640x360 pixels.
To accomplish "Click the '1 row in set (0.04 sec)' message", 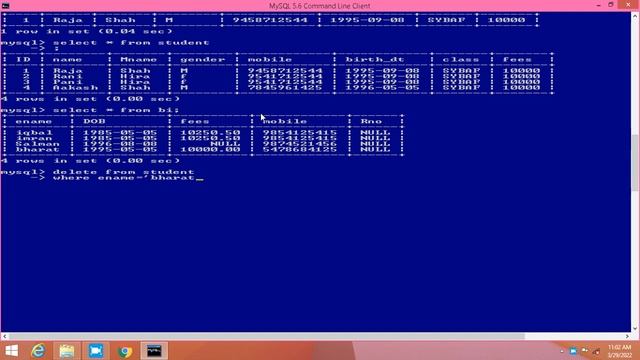I will [87, 31].
